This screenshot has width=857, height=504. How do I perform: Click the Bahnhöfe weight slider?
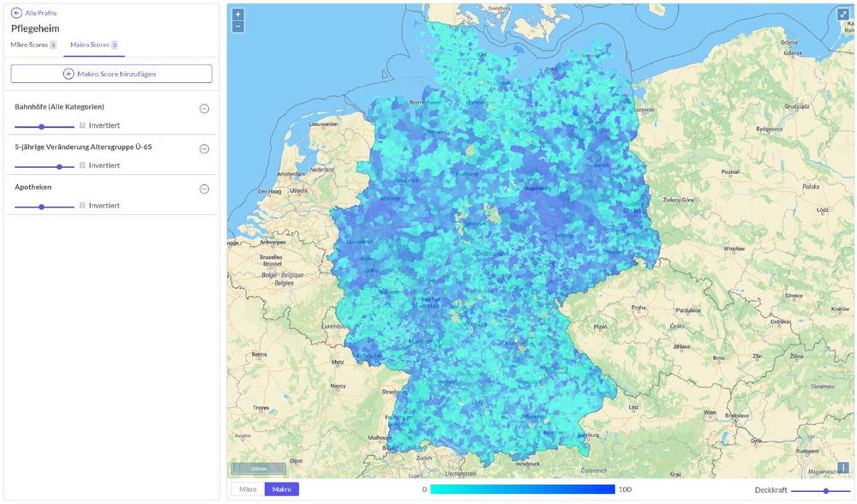[x=41, y=126]
